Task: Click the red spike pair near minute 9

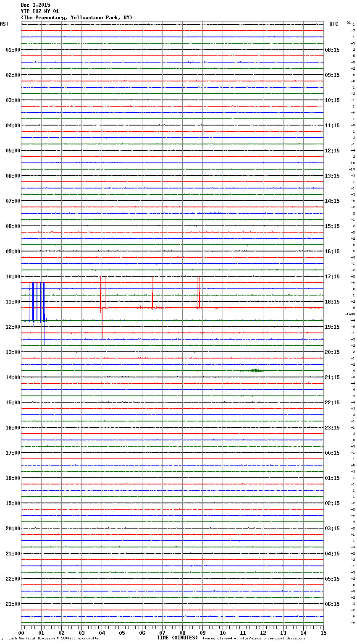Action: [199, 292]
